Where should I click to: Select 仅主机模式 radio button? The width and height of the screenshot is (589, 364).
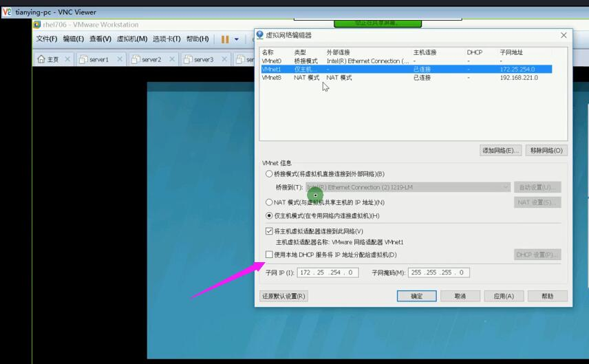[269, 215]
